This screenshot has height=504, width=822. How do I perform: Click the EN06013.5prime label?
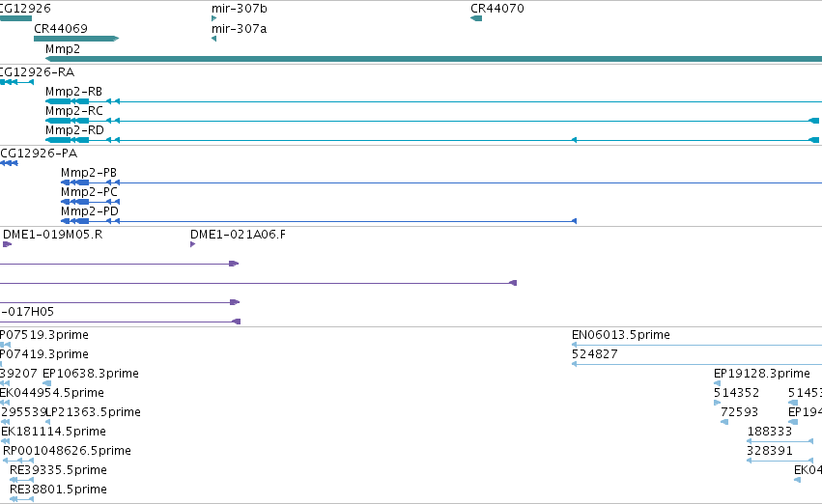tap(621, 335)
